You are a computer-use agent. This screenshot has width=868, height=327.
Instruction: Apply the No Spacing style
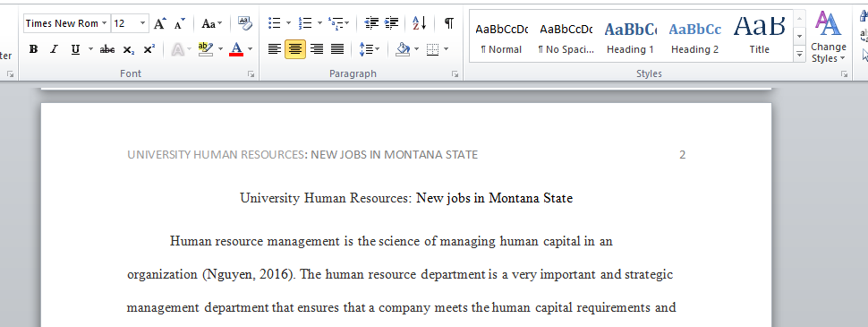point(566,37)
